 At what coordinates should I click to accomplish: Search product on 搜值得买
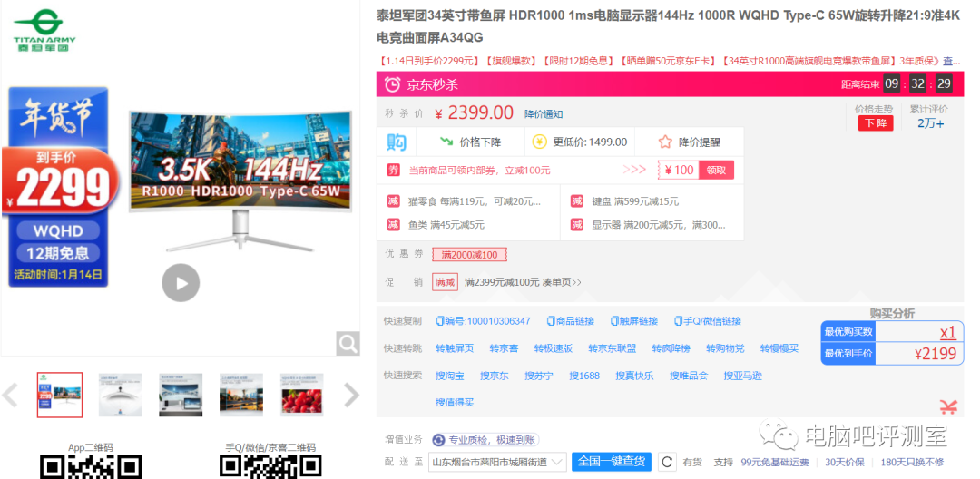click(x=455, y=403)
